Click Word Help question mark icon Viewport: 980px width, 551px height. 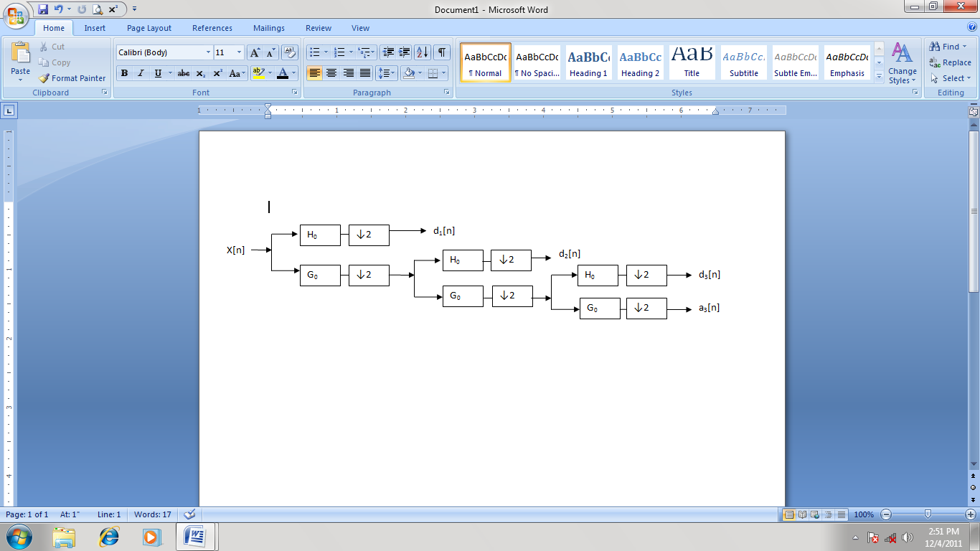point(972,27)
